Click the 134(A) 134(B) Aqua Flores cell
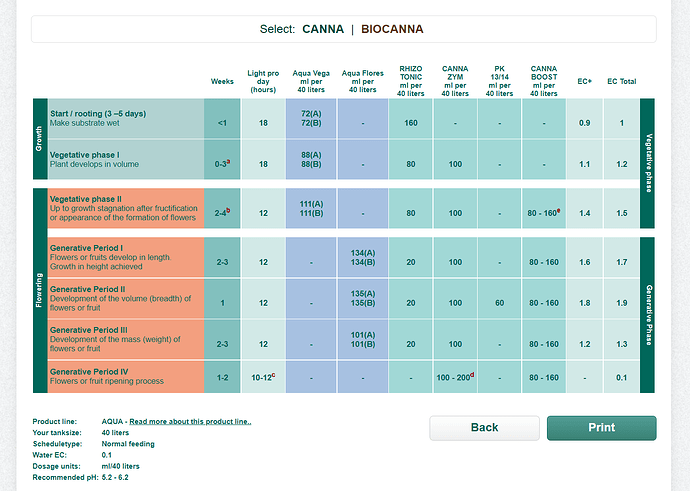Viewport: 690px width, 491px height. pyautogui.click(x=363, y=257)
